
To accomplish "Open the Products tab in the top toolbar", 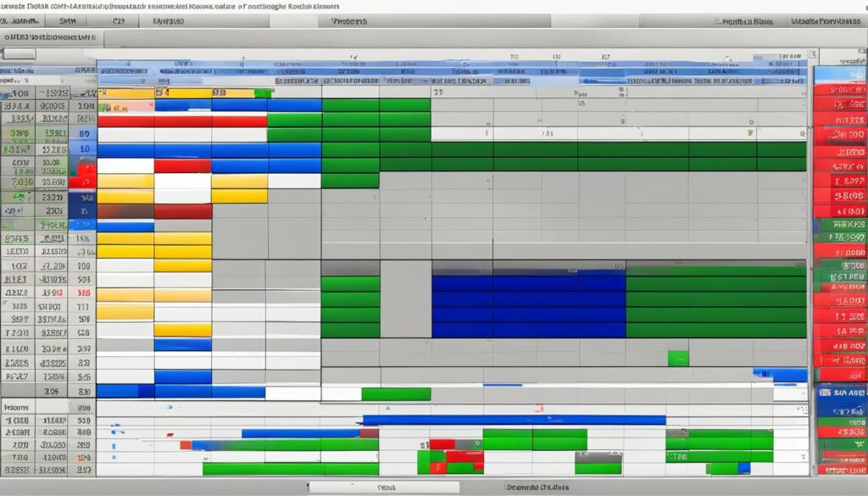I will [349, 20].
